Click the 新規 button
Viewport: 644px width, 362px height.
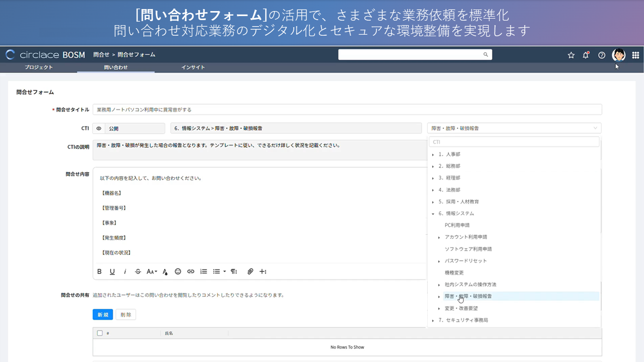(x=103, y=315)
